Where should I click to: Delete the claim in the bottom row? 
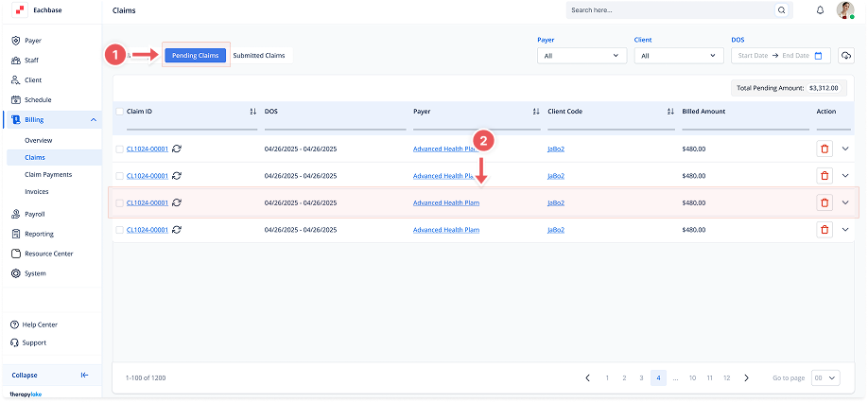pyautogui.click(x=825, y=230)
